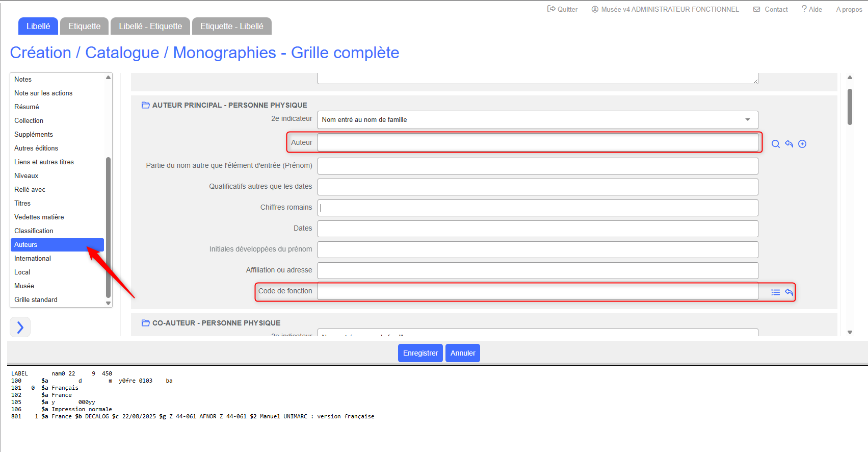The image size is (868, 452).
Task: Open the Aide help link
Action: (811, 9)
